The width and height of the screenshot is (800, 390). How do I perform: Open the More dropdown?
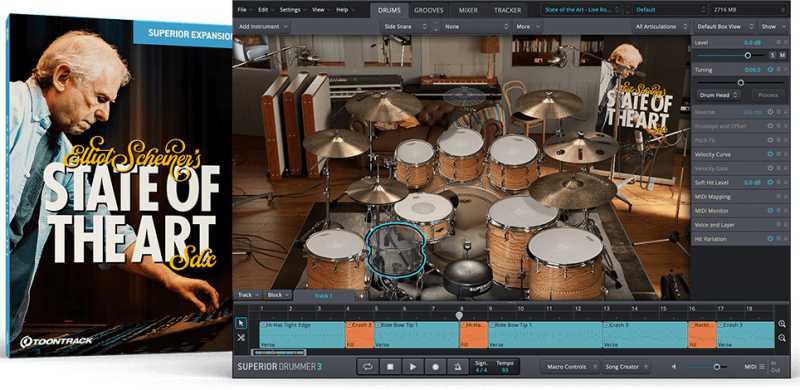point(528,26)
